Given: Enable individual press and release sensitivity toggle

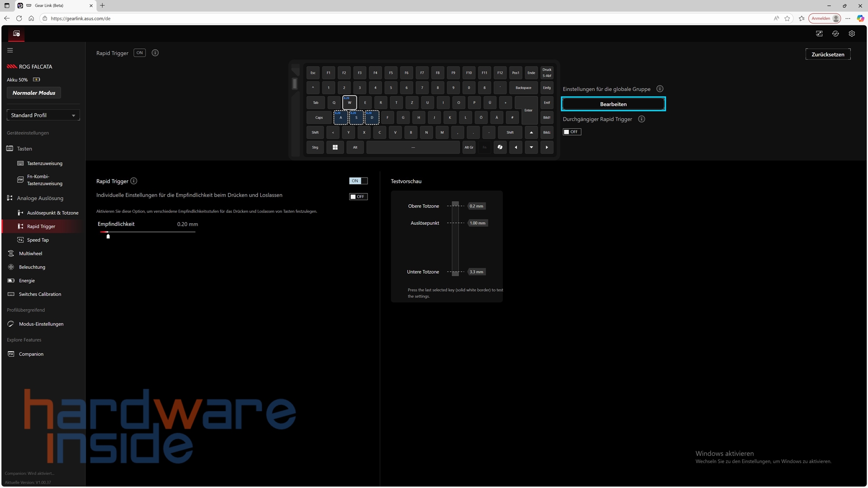Looking at the screenshot, I should click(x=359, y=197).
